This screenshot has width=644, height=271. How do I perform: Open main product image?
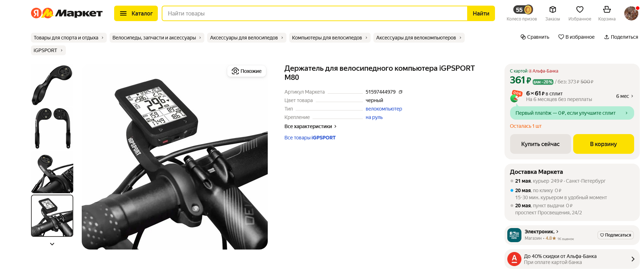[175, 157]
